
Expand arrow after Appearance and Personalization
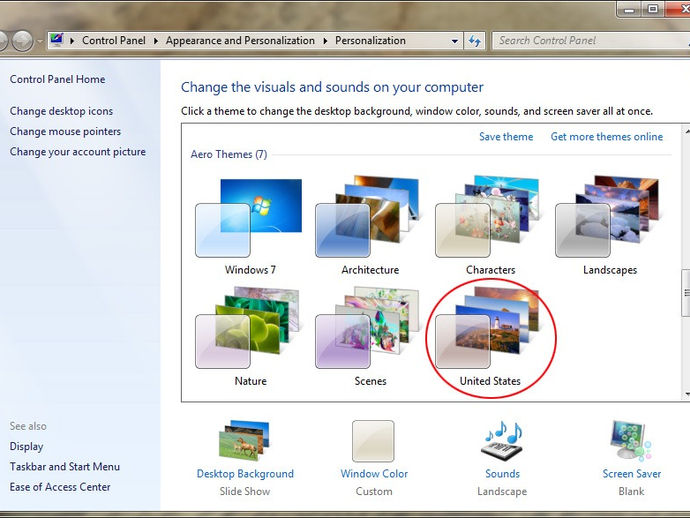(x=325, y=41)
